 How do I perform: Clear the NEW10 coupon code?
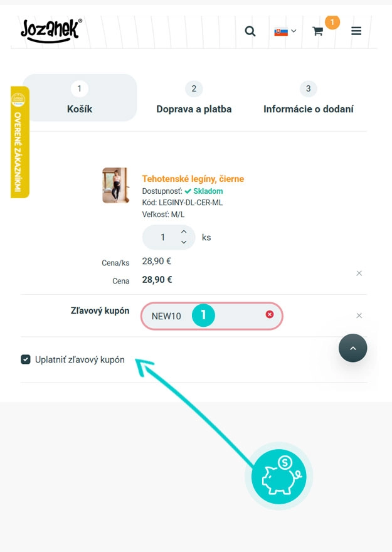click(x=270, y=315)
